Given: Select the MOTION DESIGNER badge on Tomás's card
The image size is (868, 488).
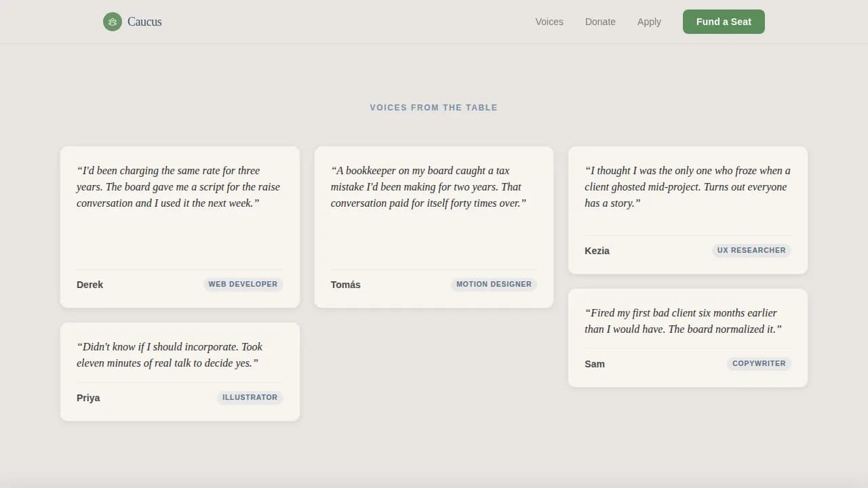Looking at the screenshot, I should click(x=493, y=284).
